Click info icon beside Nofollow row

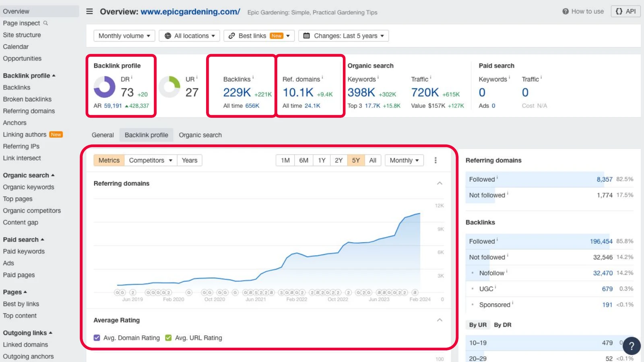[x=507, y=271]
